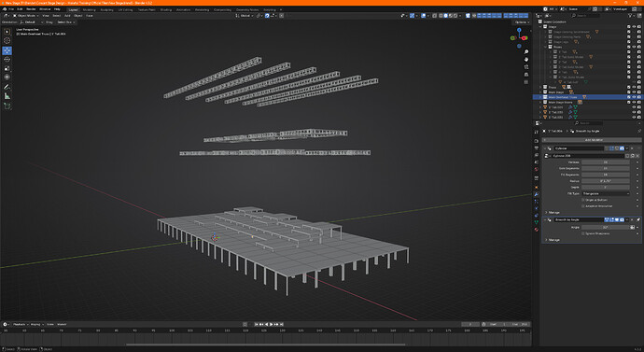
Task: Open the Keying popover in timeline
Action: pyautogui.click(x=36, y=325)
